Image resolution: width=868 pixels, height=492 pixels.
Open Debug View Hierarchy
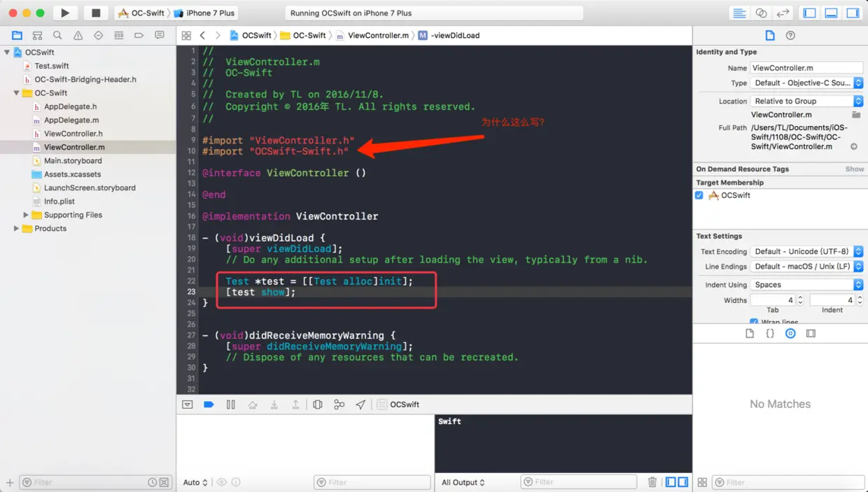318,405
